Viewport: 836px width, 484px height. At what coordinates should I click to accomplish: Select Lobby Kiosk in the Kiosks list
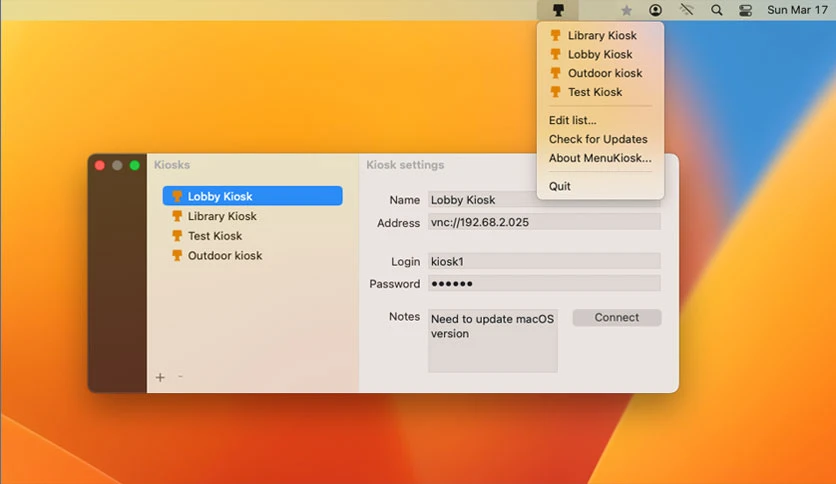point(252,196)
